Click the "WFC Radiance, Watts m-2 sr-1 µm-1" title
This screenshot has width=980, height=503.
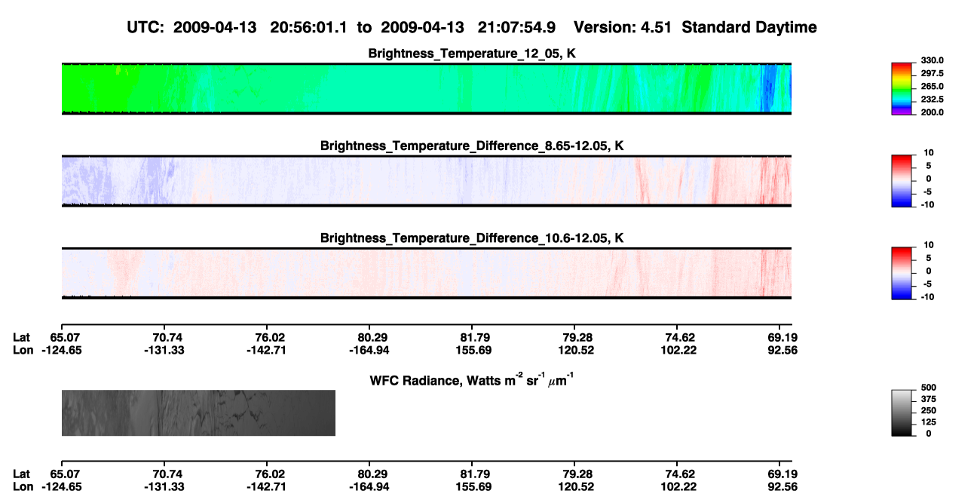(472, 379)
